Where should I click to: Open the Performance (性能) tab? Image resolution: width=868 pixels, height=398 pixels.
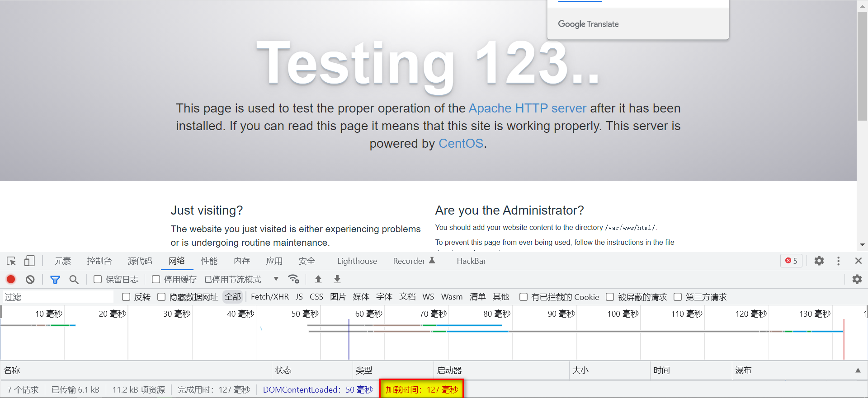tap(209, 261)
